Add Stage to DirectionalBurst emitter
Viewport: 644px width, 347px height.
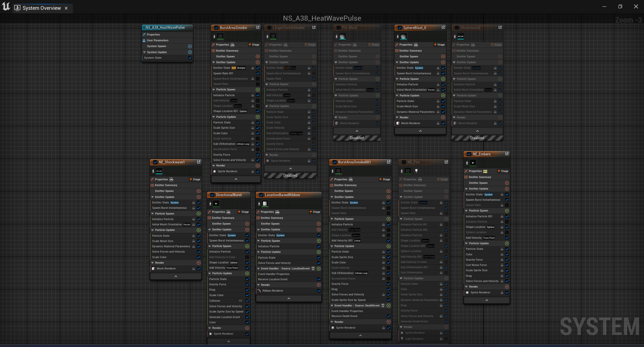243,212
